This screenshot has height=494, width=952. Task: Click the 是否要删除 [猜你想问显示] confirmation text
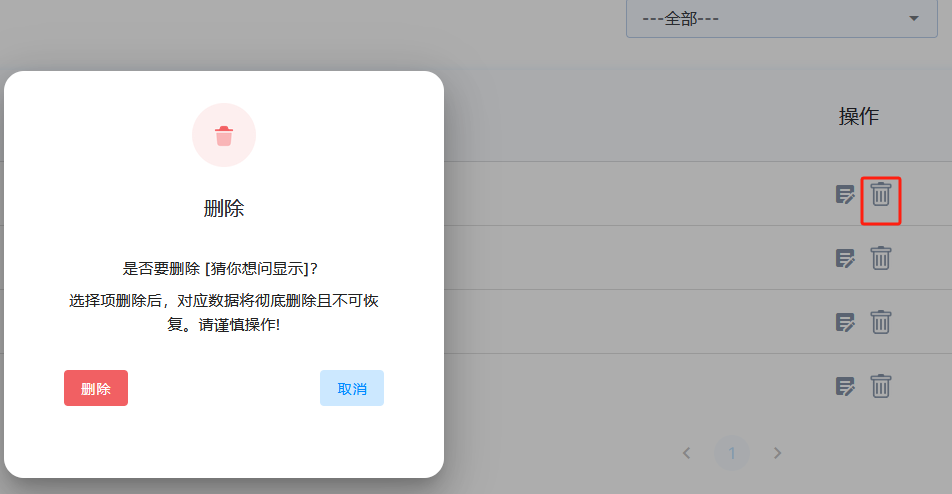[224, 269]
